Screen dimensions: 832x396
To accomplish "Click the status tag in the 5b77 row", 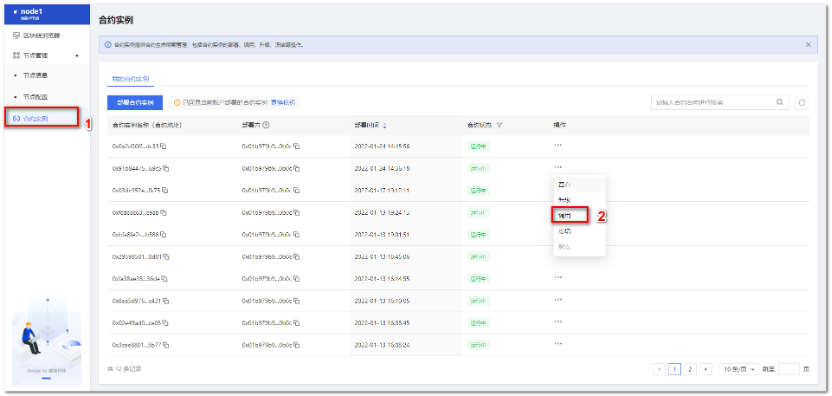I will tap(478, 345).
